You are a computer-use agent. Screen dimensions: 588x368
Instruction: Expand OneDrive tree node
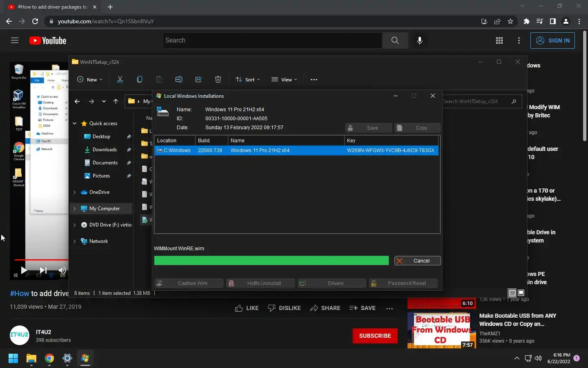pyautogui.click(x=74, y=192)
